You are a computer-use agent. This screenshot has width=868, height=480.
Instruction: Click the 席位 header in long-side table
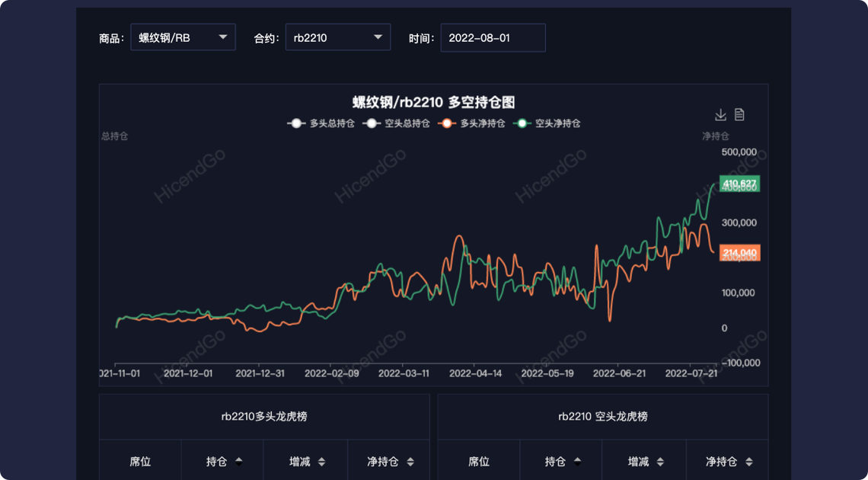coord(140,461)
